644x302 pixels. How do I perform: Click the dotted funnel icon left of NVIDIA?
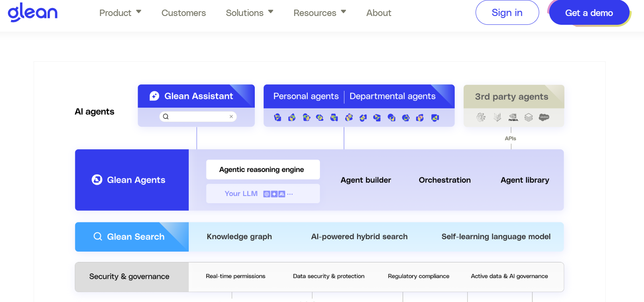(x=497, y=117)
